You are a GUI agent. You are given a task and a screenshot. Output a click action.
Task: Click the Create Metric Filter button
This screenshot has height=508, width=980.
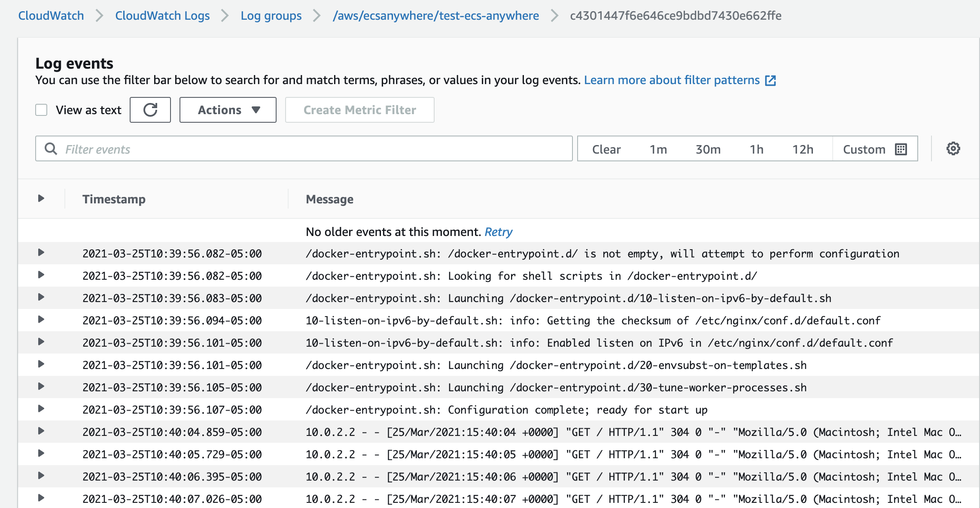click(359, 110)
